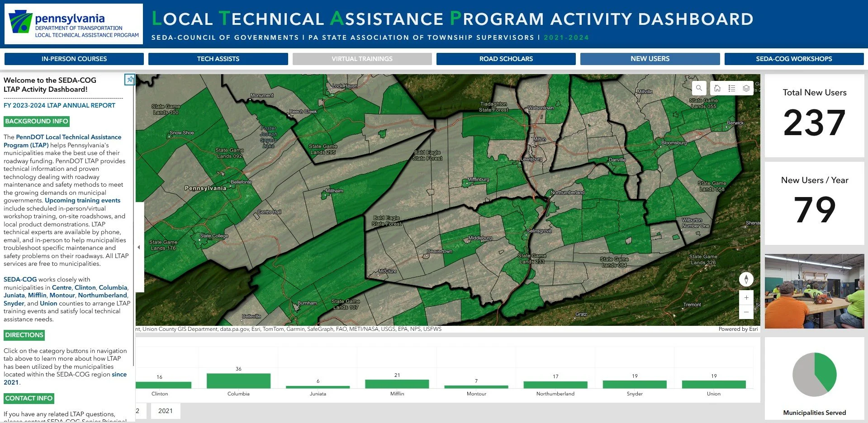Click the Powered by Esri attribution
Screen dimensions: 868x423
(738, 329)
